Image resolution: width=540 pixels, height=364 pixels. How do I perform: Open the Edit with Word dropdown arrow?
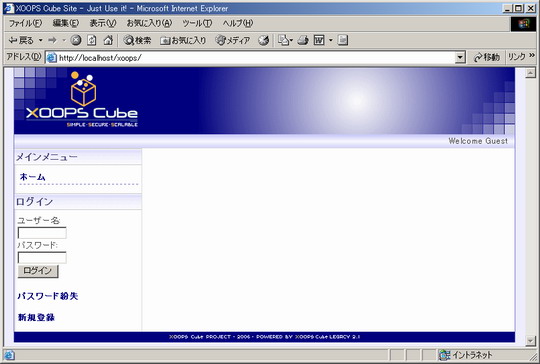[331, 41]
